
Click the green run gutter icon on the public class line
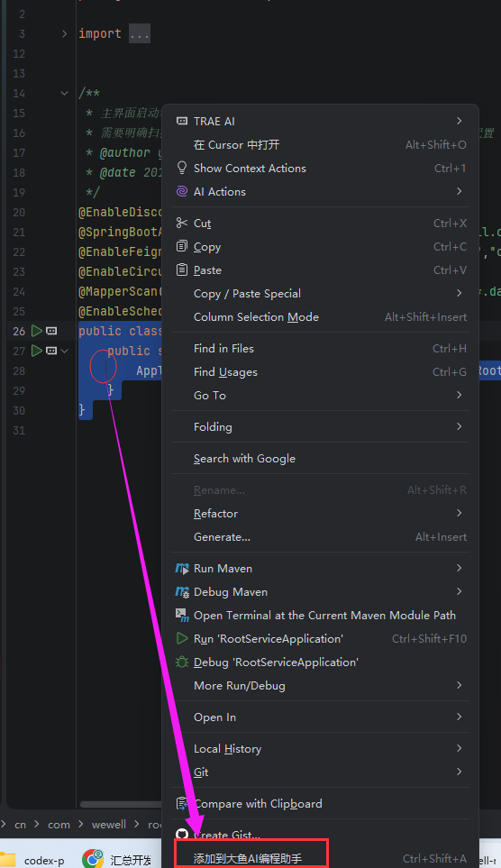(37, 331)
